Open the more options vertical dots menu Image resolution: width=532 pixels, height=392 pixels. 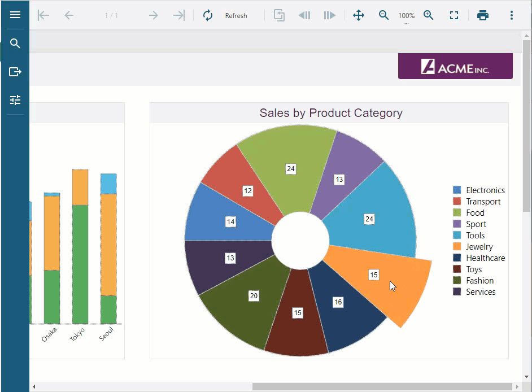512,15
